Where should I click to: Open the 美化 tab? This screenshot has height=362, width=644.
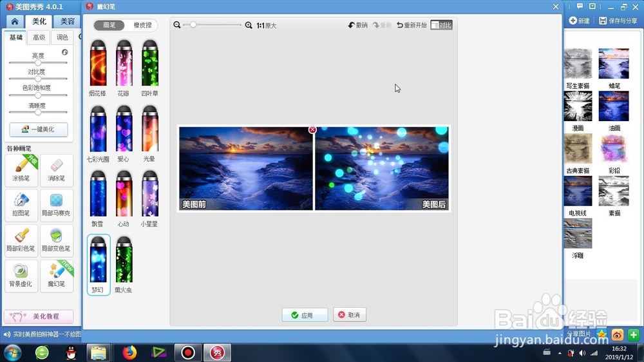tap(39, 21)
